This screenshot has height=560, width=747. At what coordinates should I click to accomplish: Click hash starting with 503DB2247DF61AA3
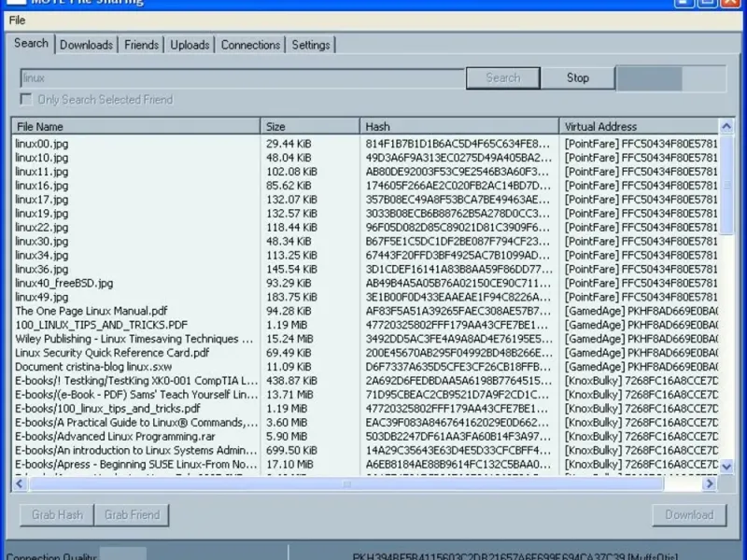click(x=458, y=437)
